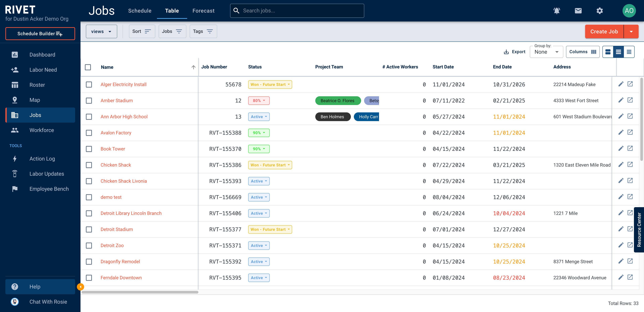The height and width of the screenshot is (312, 644).
Task: Check the Alger Electricity Install row checkbox
Action: click(x=89, y=85)
